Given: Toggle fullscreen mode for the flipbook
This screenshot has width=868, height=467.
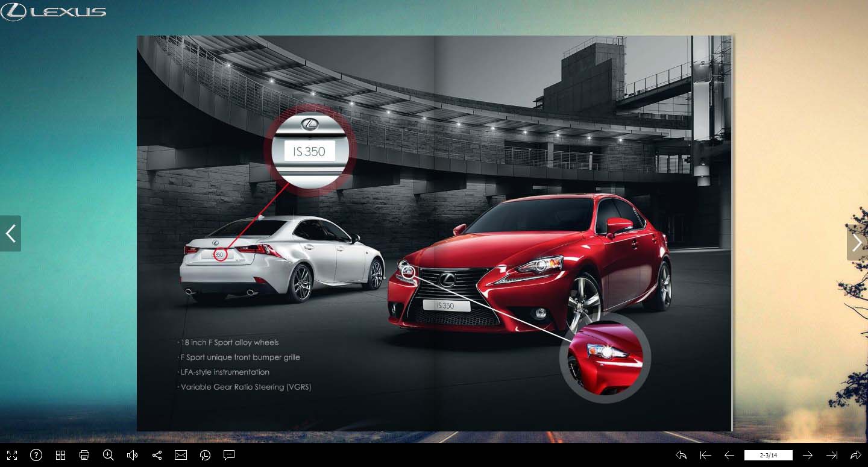Looking at the screenshot, I should (x=12, y=455).
